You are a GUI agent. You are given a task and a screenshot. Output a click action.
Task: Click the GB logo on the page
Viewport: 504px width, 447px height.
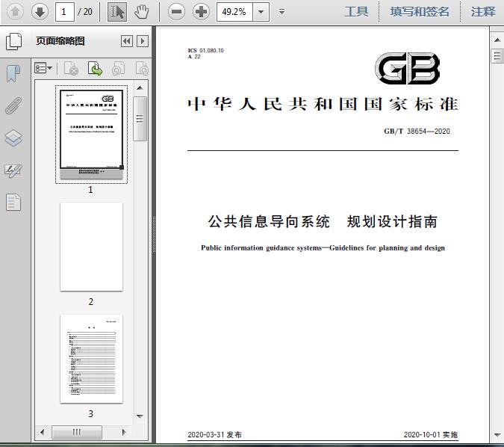407,69
